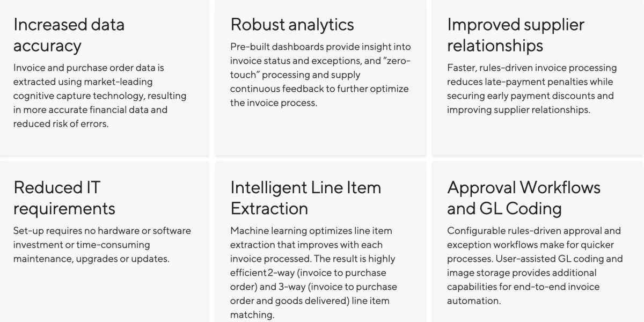Click the 'Increased data accuracy' heading
The image size is (644, 322).
[x=69, y=35]
